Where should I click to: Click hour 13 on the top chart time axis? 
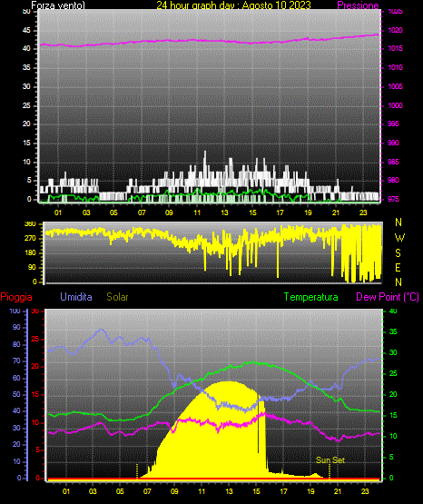click(224, 212)
